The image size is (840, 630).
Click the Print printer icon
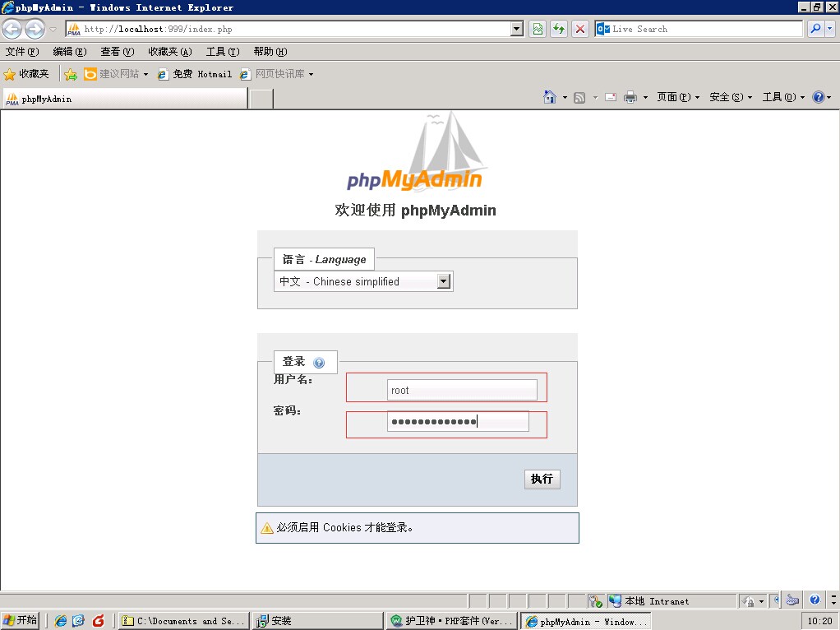point(630,97)
